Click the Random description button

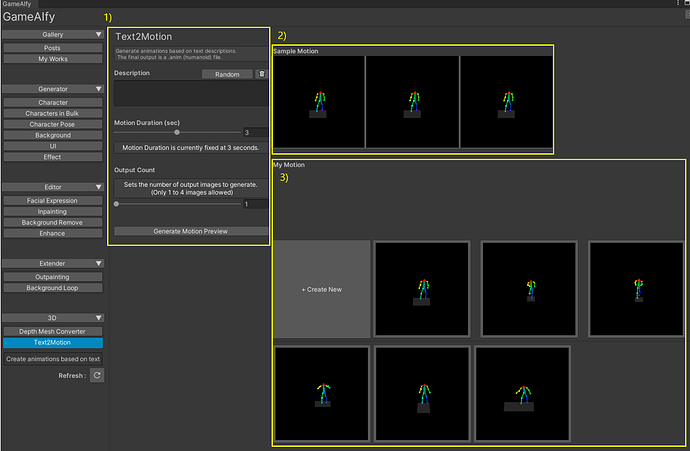[227, 74]
